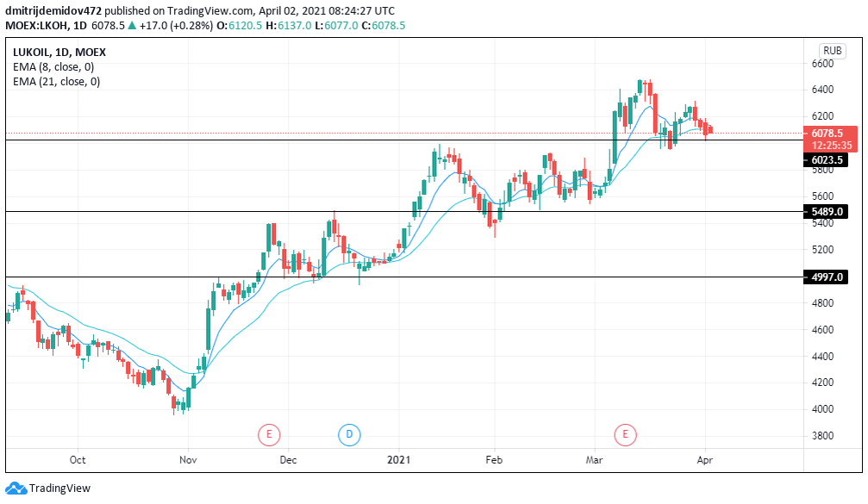Viewport: 868px width, 504px height.
Task: Click the Oct label on the time axis
Action: click(x=78, y=460)
